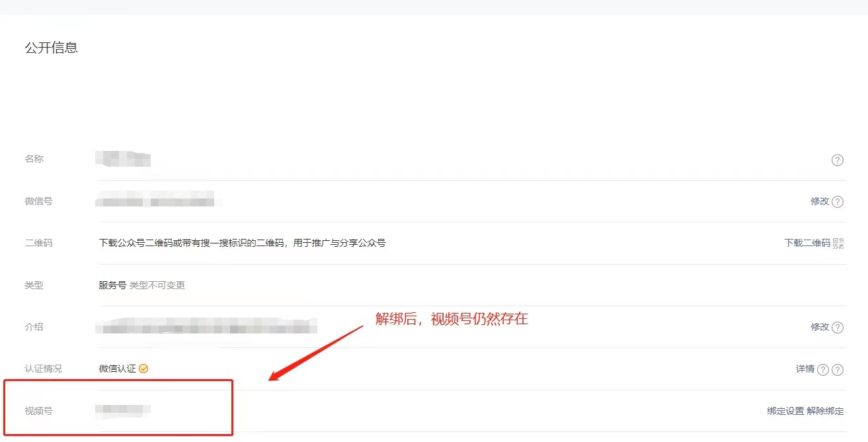868x442 pixels.
Task: Click the help icon beside 微信号 修改
Action: coord(838,202)
